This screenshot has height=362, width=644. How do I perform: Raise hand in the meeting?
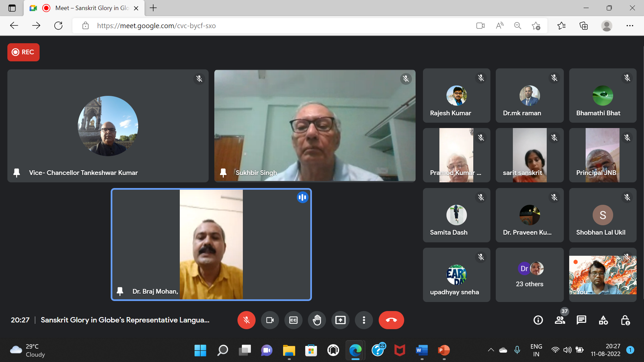click(x=317, y=320)
